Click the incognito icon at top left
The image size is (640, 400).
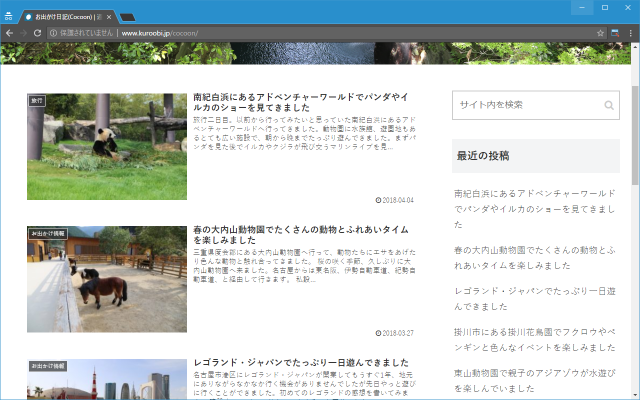click(8, 16)
